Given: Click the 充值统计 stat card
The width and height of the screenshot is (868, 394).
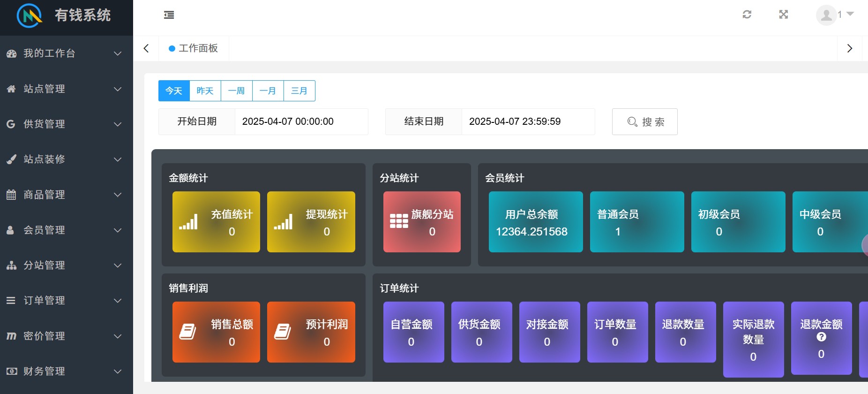Looking at the screenshot, I should coord(216,222).
